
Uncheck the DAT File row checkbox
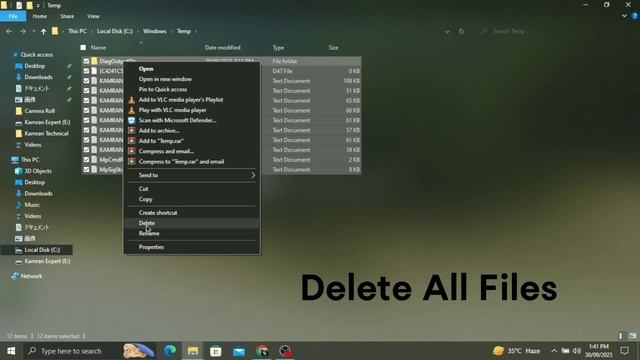[86, 71]
